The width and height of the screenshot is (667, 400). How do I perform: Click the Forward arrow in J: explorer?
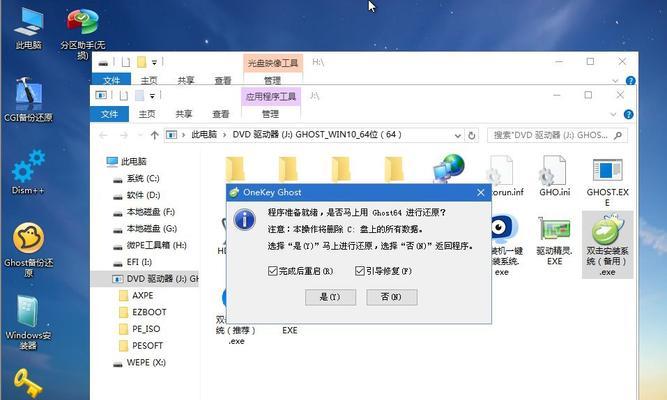[124, 135]
